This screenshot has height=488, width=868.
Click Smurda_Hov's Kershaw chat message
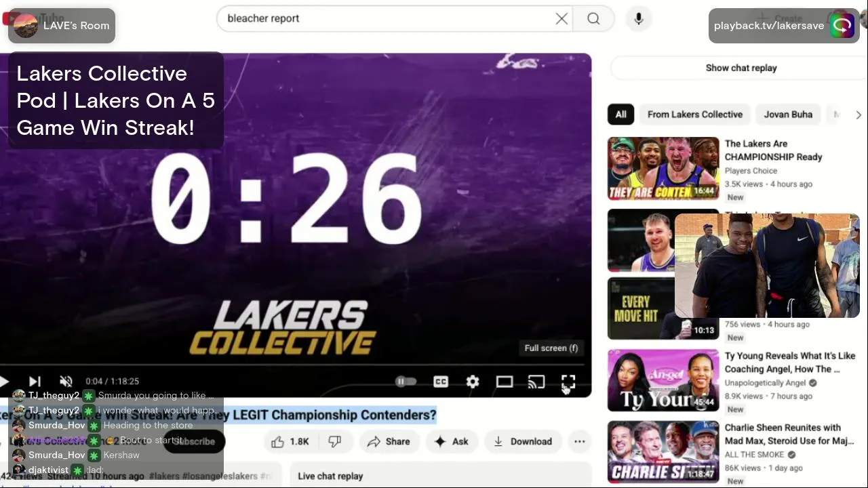click(121, 455)
